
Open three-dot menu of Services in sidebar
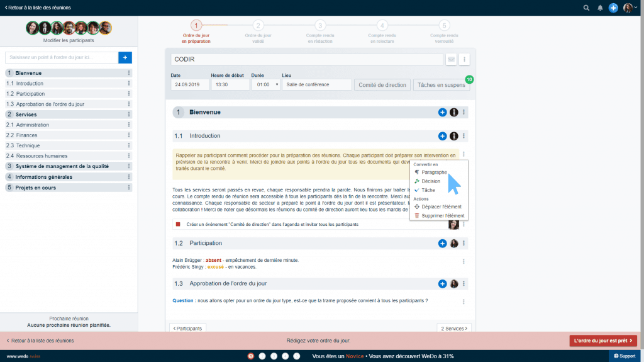coord(129,115)
